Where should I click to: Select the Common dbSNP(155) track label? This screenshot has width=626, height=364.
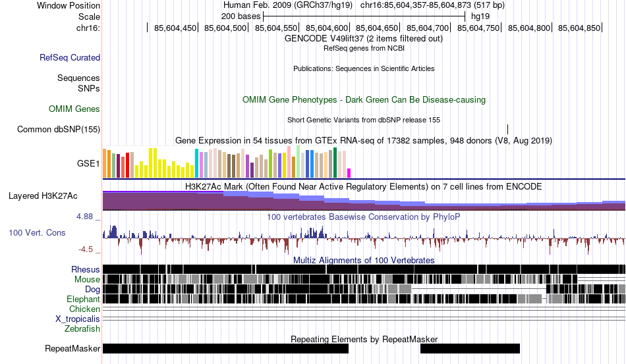coord(58,129)
